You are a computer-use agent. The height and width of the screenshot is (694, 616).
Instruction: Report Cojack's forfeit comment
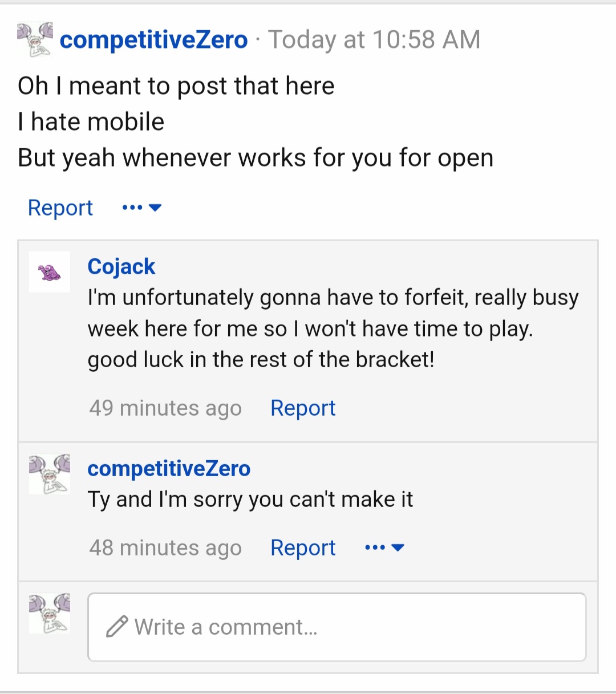303,408
